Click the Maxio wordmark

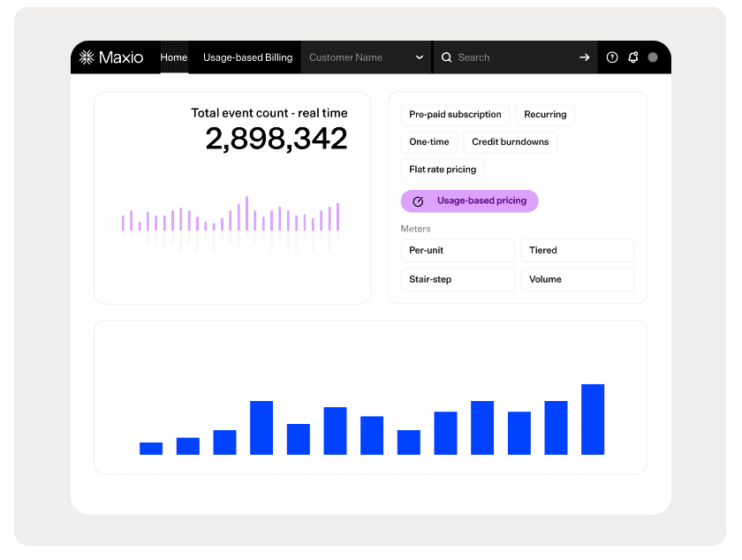click(x=121, y=57)
